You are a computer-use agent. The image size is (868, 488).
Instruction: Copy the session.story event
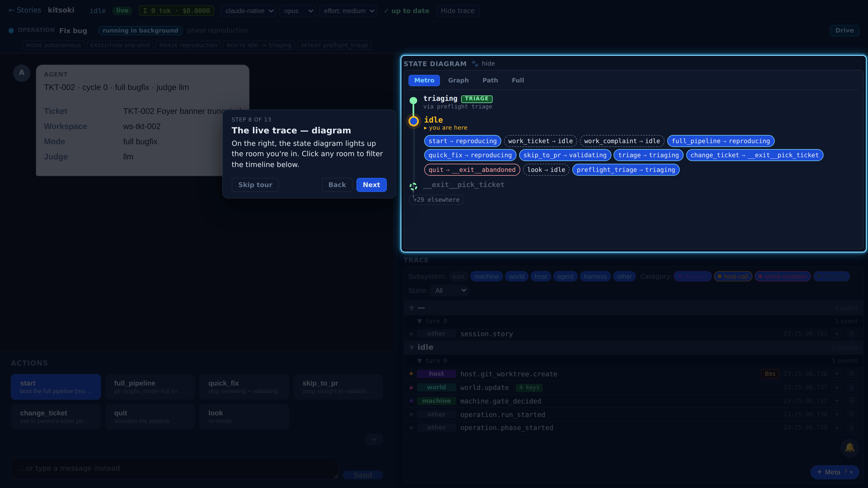[x=852, y=334]
